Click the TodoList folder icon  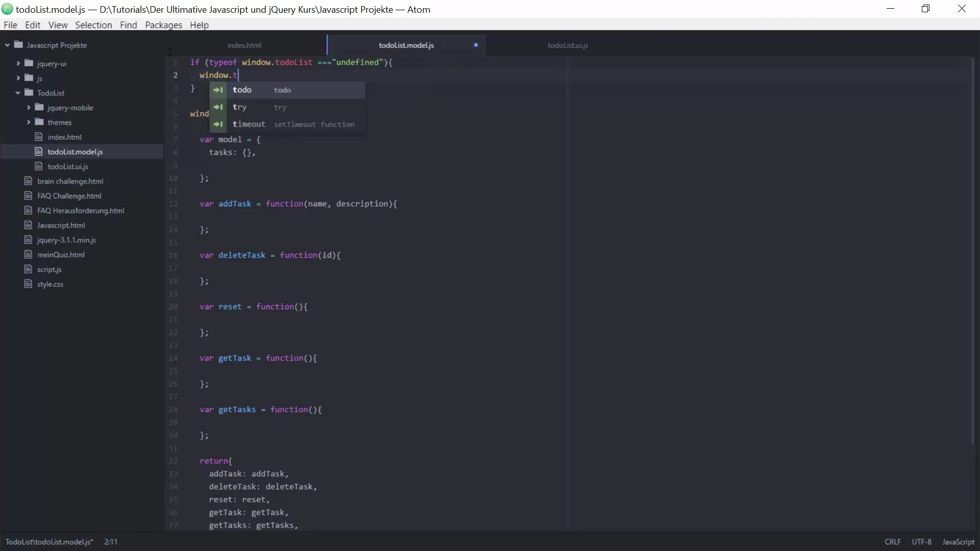click(29, 93)
